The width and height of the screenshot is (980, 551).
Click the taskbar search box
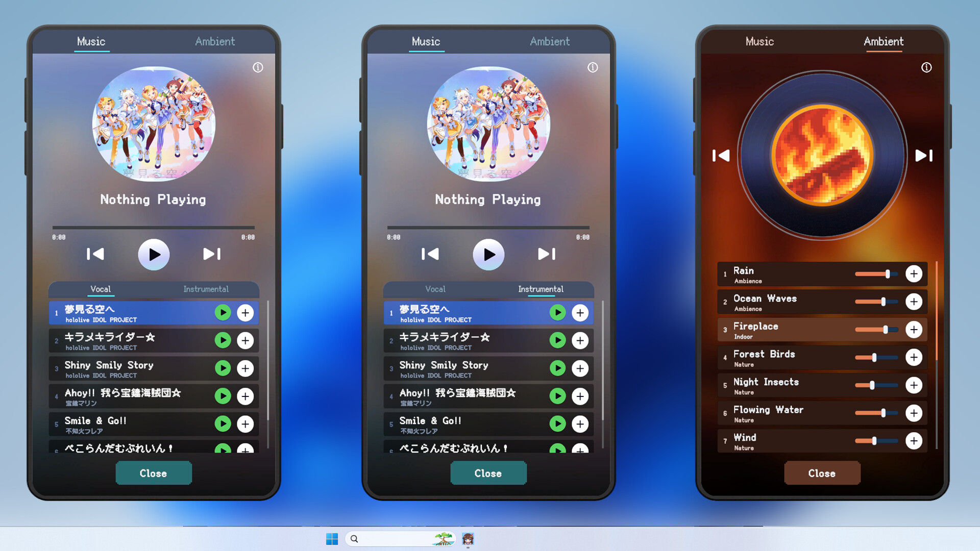[401, 539]
